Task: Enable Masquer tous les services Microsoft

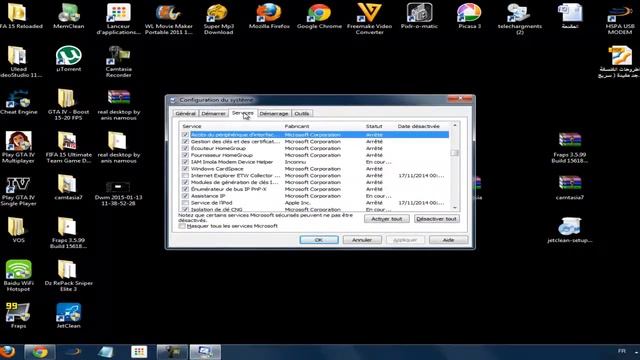Action: point(182,226)
